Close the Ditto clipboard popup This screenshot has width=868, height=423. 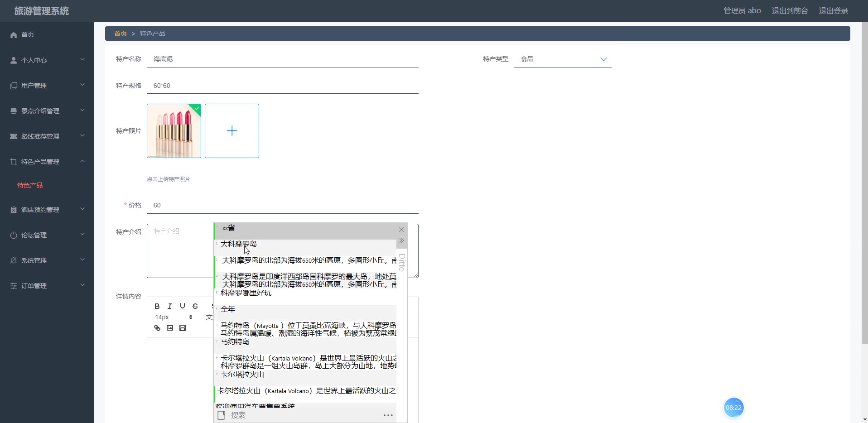[x=401, y=230]
